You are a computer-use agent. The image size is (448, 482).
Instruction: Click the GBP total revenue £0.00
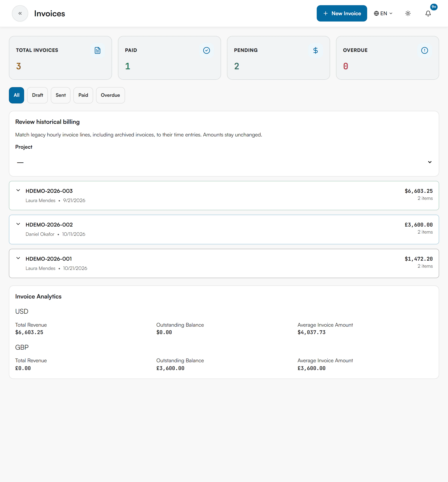pyautogui.click(x=23, y=368)
